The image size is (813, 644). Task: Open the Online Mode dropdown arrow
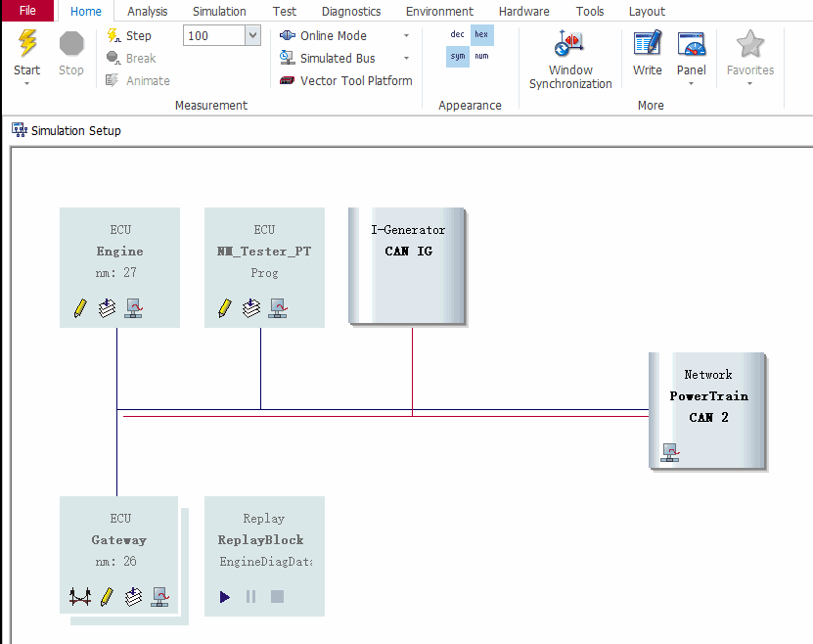pos(407,35)
